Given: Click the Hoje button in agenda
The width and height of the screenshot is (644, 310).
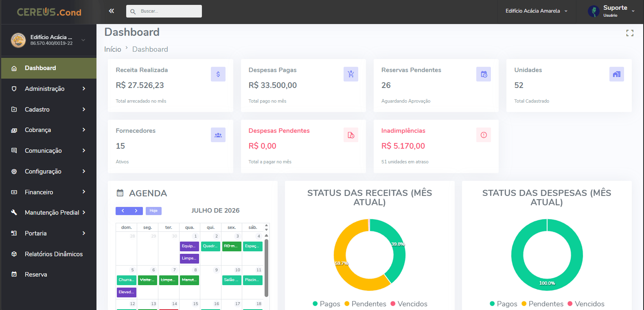Looking at the screenshot, I should coord(153,211).
